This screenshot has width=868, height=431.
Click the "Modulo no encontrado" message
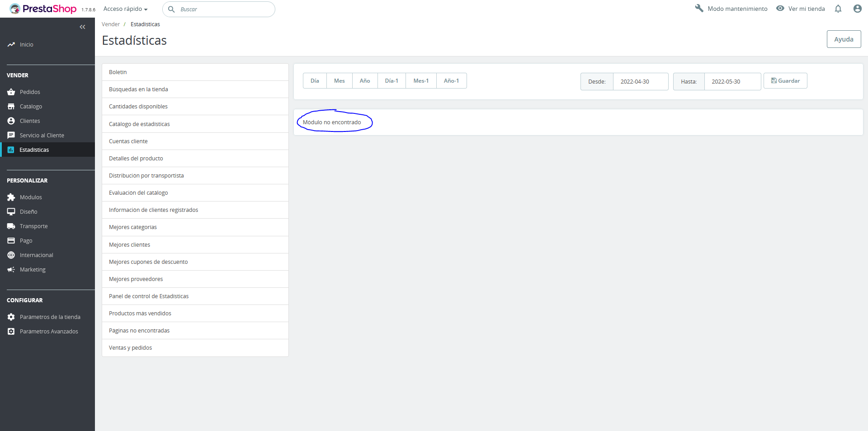pos(332,122)
